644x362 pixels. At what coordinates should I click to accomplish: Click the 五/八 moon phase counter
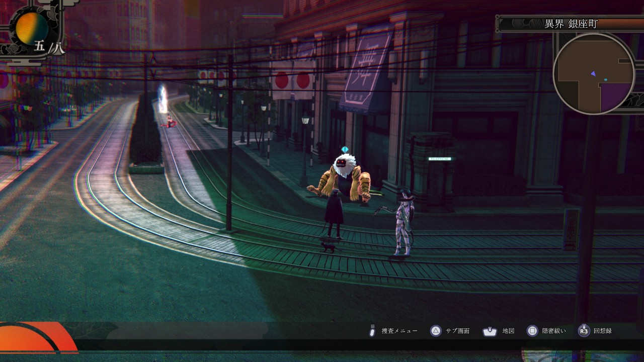pyautogui.click(x=49, y=47)
